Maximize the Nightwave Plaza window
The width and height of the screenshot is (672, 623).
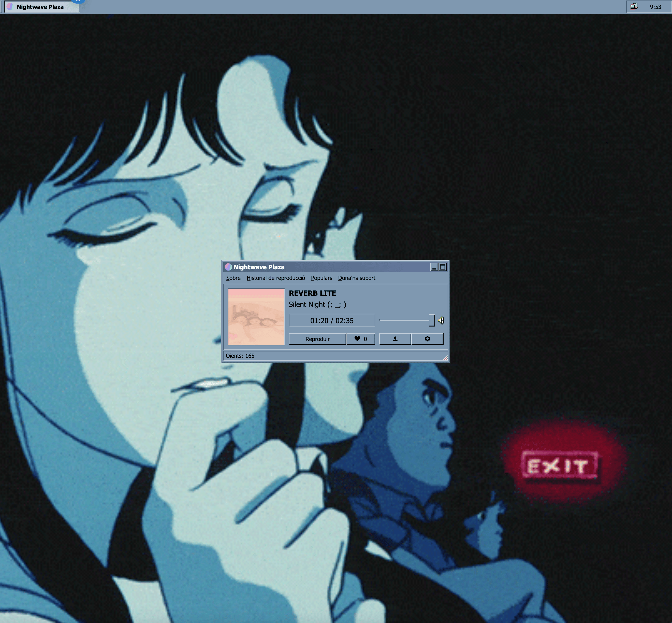[443, 267]
